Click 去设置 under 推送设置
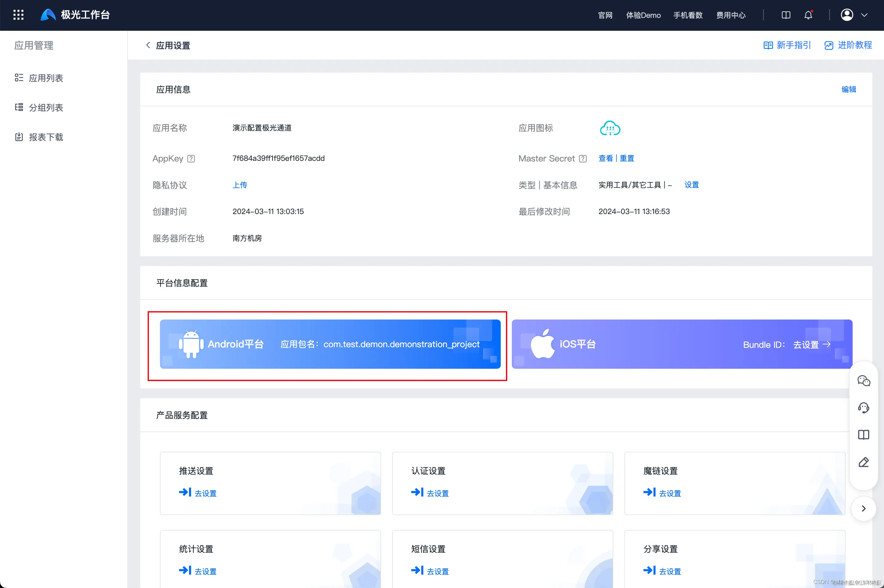 pos(205,493)
